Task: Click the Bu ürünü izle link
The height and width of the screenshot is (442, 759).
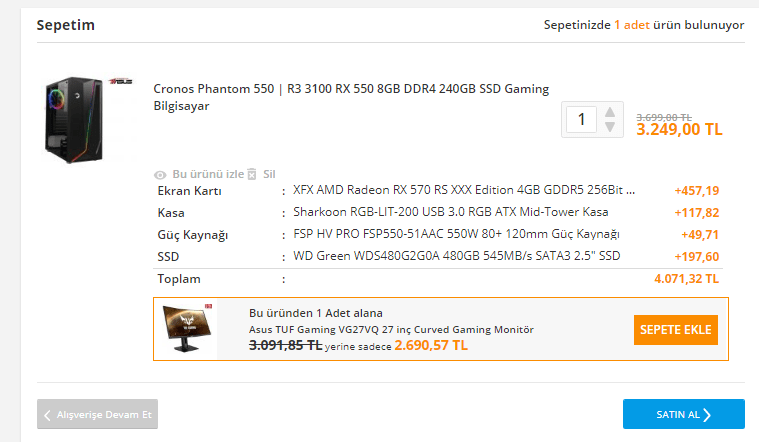Action: [208, 174]
